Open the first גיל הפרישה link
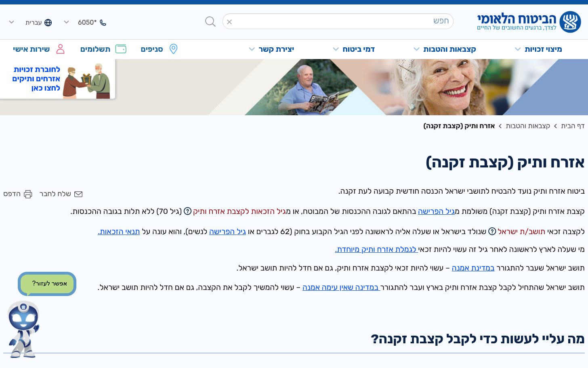Screen dimensions: 588x368 point(436,211)
